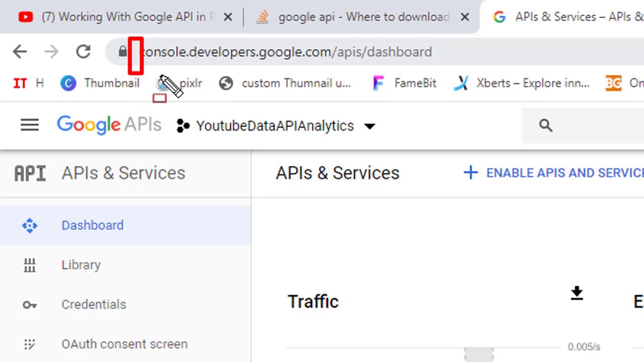Image resolution: width=644 pixels, height=362 pixels.
Task: Open the pixlr bookmark
Action: pyautogui.click(x=179, y=83)
